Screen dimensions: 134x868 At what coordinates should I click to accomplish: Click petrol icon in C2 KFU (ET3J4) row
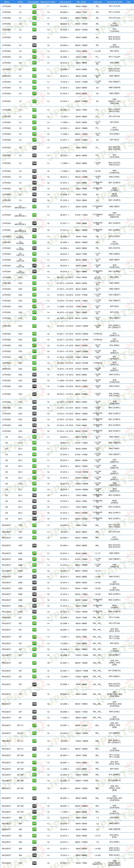(34, 18)
